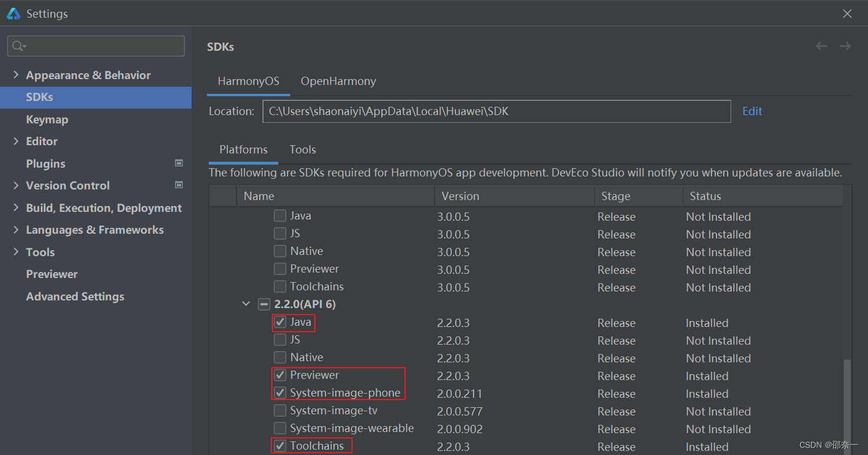868x455 pixels.
Task: Select the Tools tab
Action: (x=303, y=150)
